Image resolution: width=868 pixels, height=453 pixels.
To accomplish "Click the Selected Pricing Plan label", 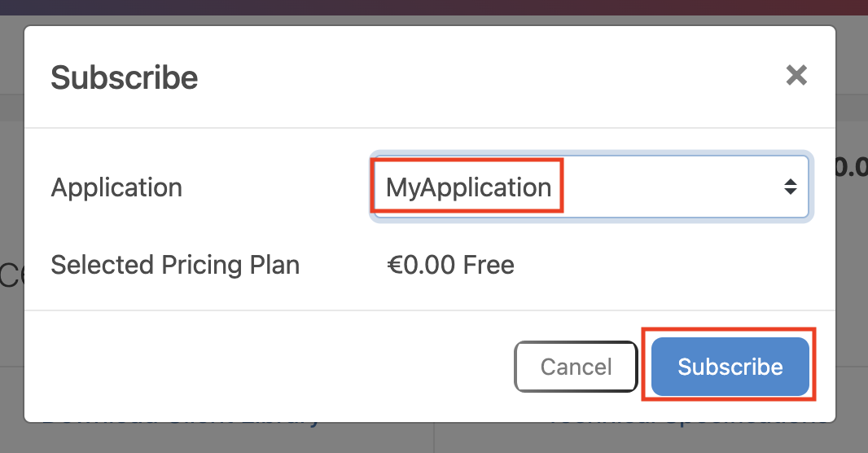I will click(x=175, y=265).
